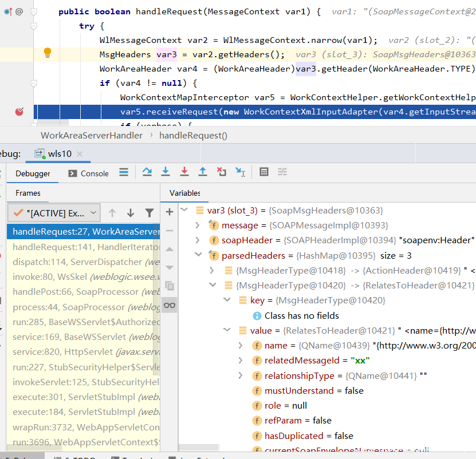The height and width of the screenshot is (459, 476).
Task: Click the Step Over debugger icon
Action: [x=147, y=172]
